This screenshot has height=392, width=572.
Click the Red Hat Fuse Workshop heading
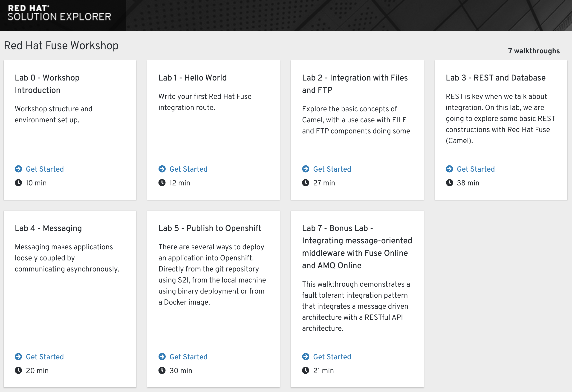pos(61,46)
